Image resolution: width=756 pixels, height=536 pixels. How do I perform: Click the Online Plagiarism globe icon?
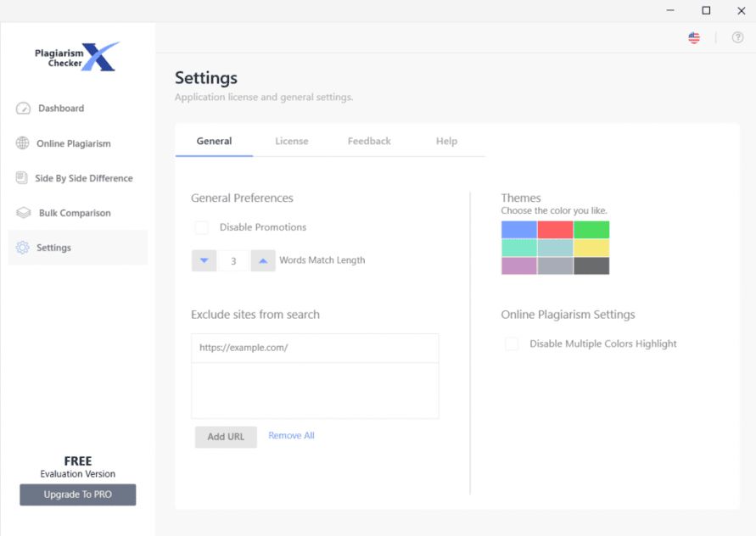pyautogui.click(x=22, y=143)
